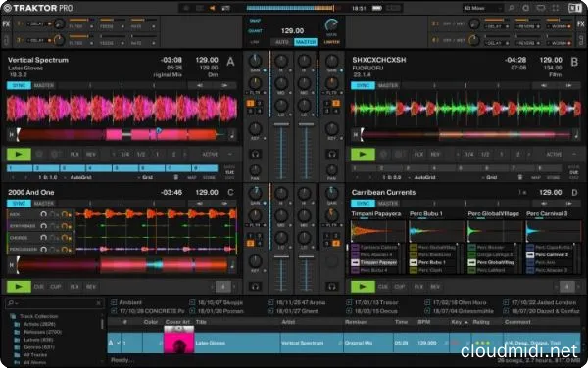Click CUE button on Deck C

39,287
